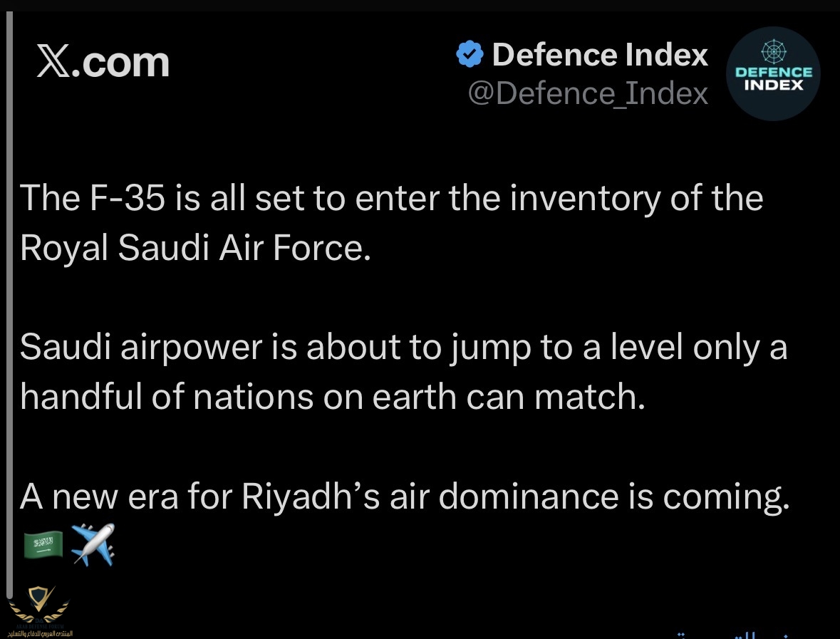840x639 pixels.
Task: Click the spider web icon inside the avatar
Action: [773, 52]
